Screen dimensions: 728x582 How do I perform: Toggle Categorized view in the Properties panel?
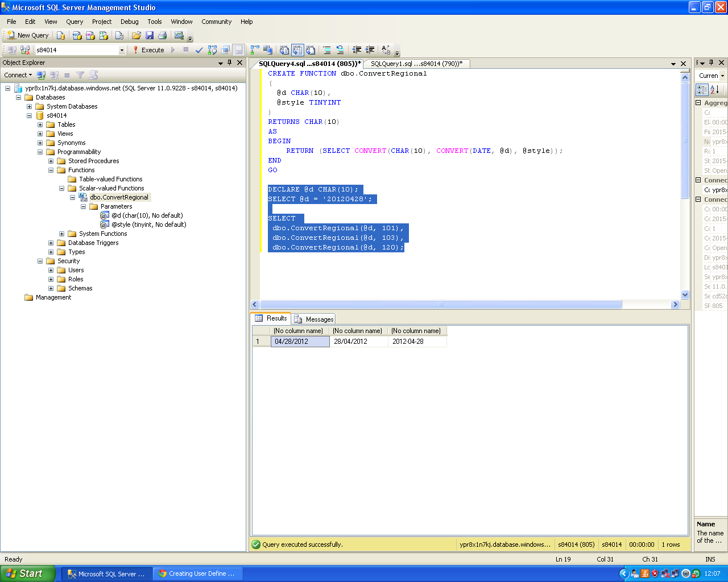point(702,90)
